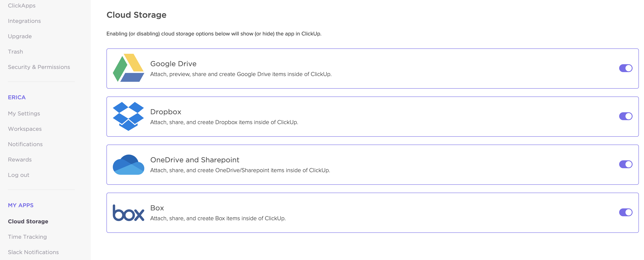The width and height of the screenshot is (644, 260).
Task: Click the Dropbox logo icon
Action: pyautogui.click(x=128, y=116)
